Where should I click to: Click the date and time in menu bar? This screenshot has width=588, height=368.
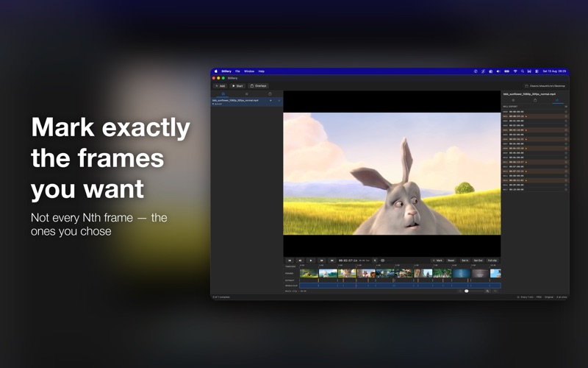(554, 71)
